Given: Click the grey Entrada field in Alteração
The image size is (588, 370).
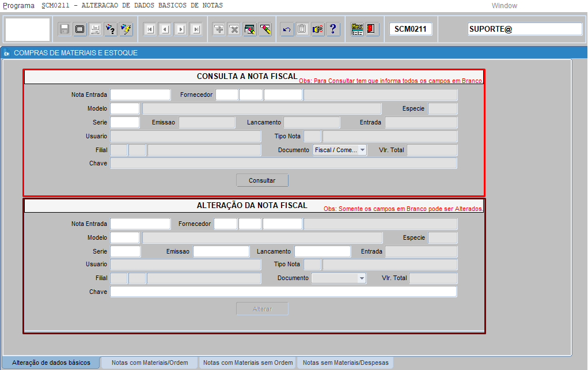Looking at the screenshot, I should coord(421,251).
